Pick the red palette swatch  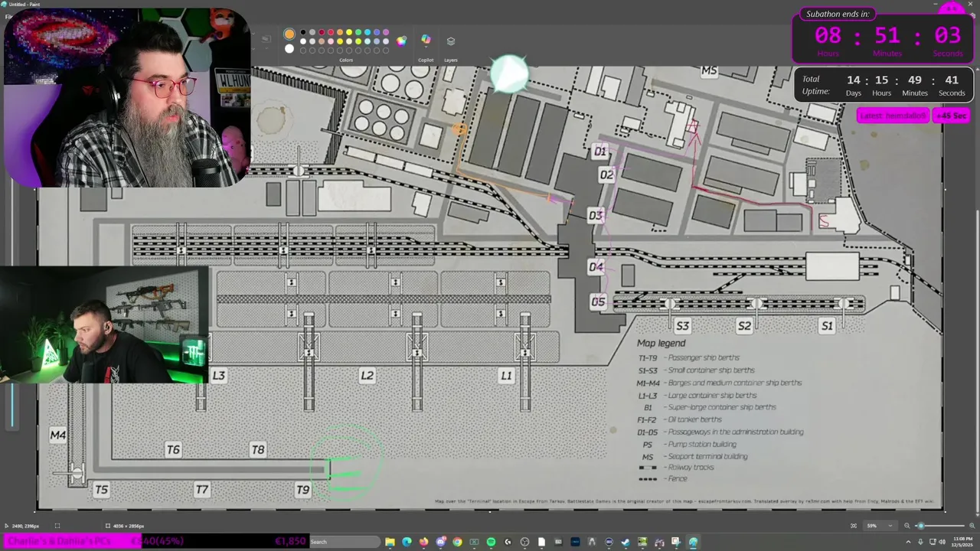(x=331, y=32)
